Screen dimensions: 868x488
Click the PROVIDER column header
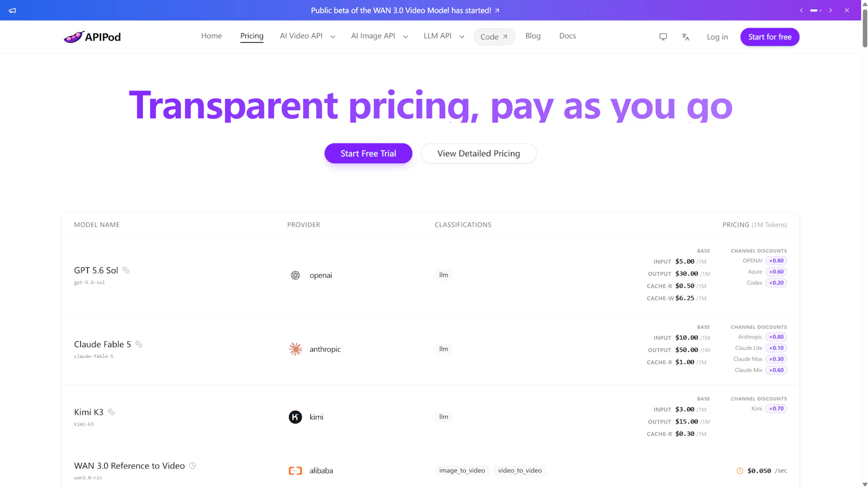click(304, 224)
